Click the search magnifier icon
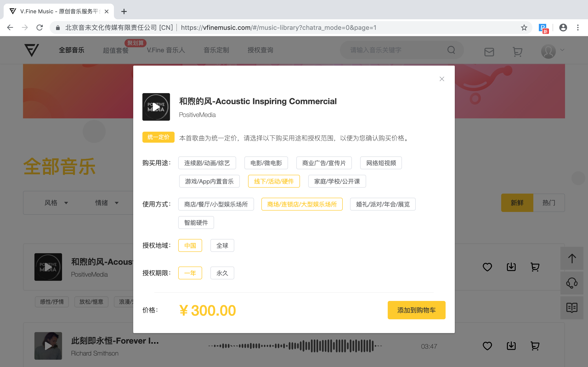The width and height of the screenshot is (588, 367). tap(451, 50)
